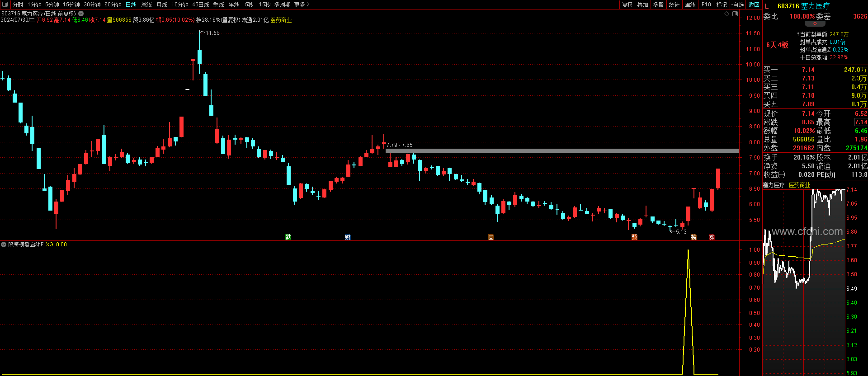Open the F10 company info button
Viewport: 868px width, 376px height.
(706, 5)
